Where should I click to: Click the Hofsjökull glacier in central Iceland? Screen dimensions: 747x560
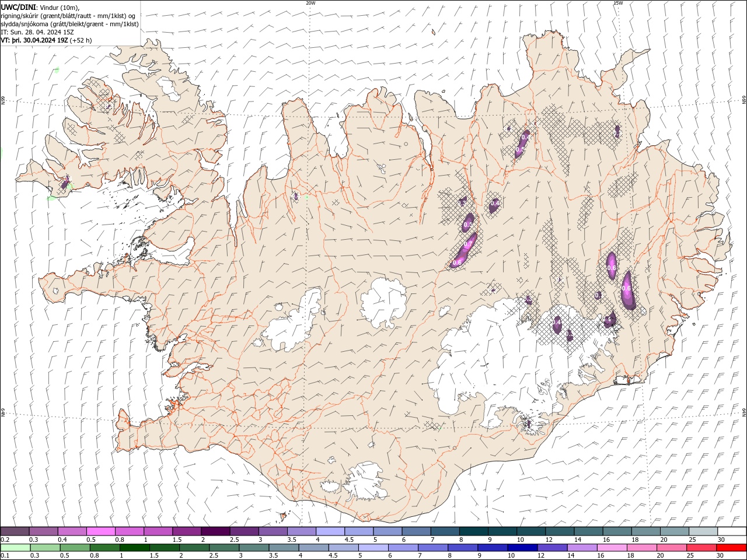pyautogui.click(x=384, y=303)
